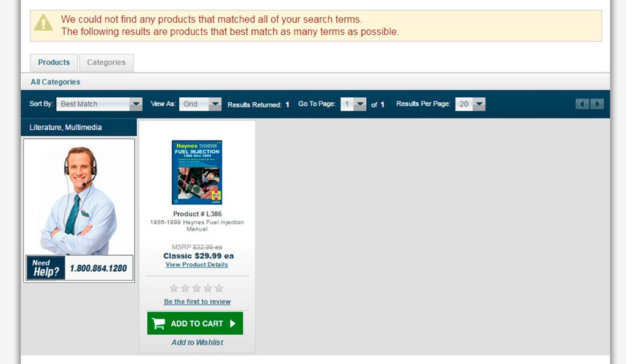Click the yellow warning triangle icon
Image resolution: width=626 pixels, height=364 pixels.
[43, 23]
